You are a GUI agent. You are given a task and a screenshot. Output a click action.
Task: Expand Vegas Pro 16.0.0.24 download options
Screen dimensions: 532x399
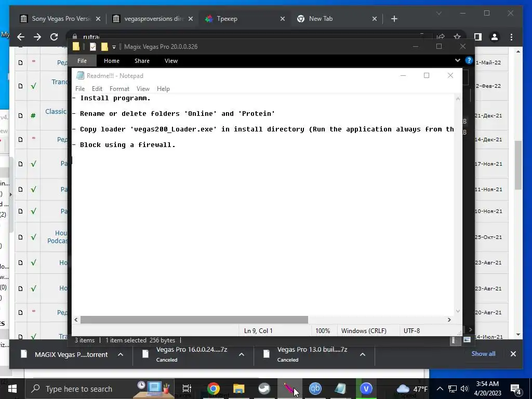(x=241, y=354)
